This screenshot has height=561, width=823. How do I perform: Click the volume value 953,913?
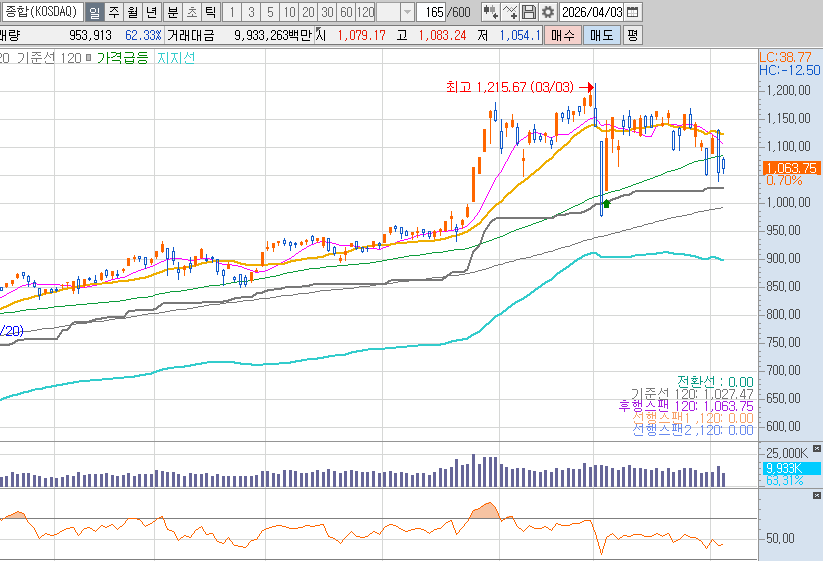90,35
